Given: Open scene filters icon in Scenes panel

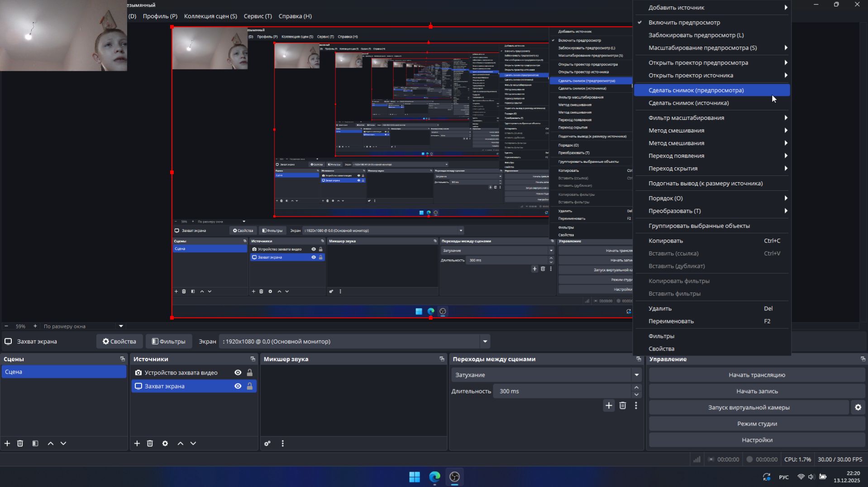Looking at the screenshot, I should click(x=35, y=444).
